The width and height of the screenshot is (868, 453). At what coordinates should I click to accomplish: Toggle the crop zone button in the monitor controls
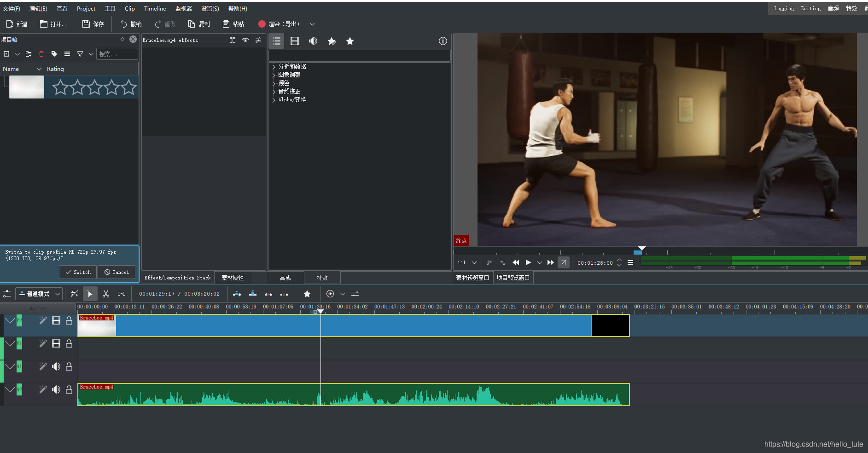tap(564, 262)
